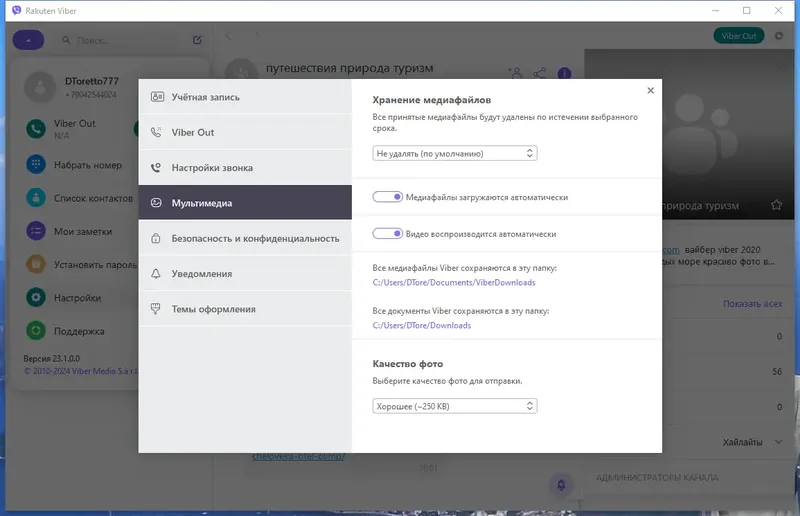Image resolution: width=800 pixels, height=516 pixels.
Task: Click the call settings handset icon
Action: coord(156,167)
